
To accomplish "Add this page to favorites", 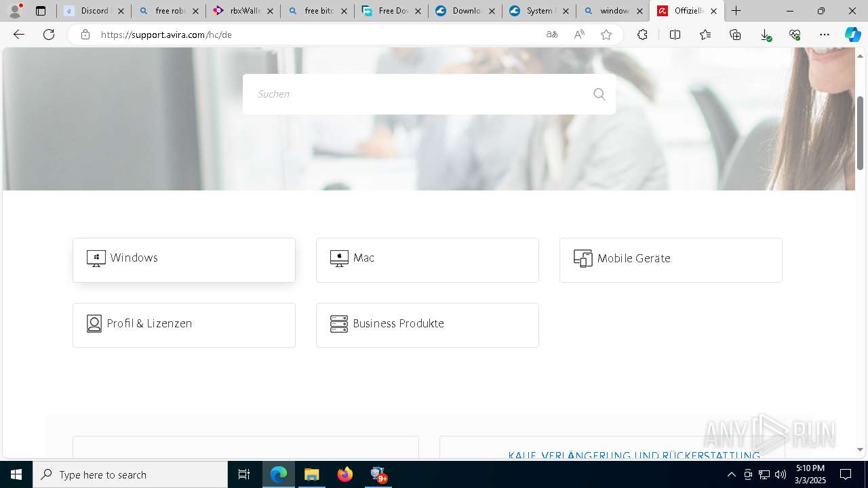I will click(x=606, y=35).
